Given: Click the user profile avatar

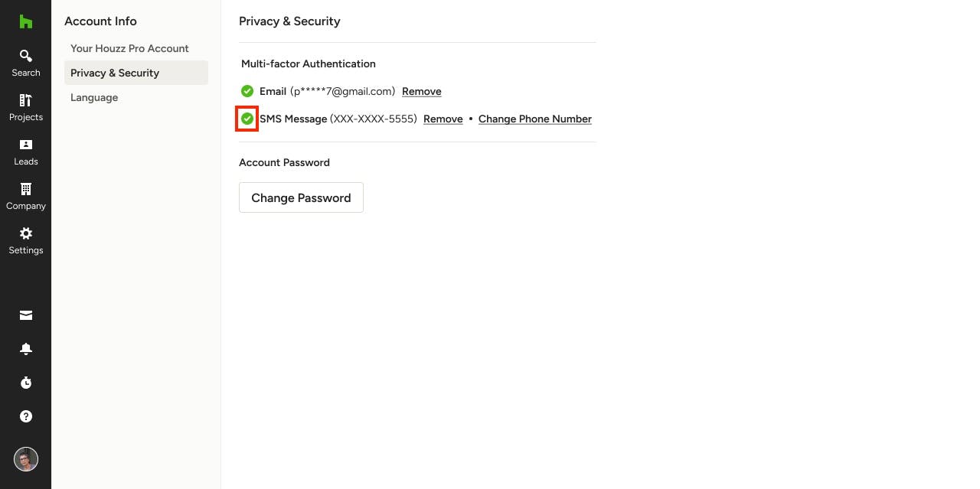Looking at the screenshot, I should click(26, 459).
